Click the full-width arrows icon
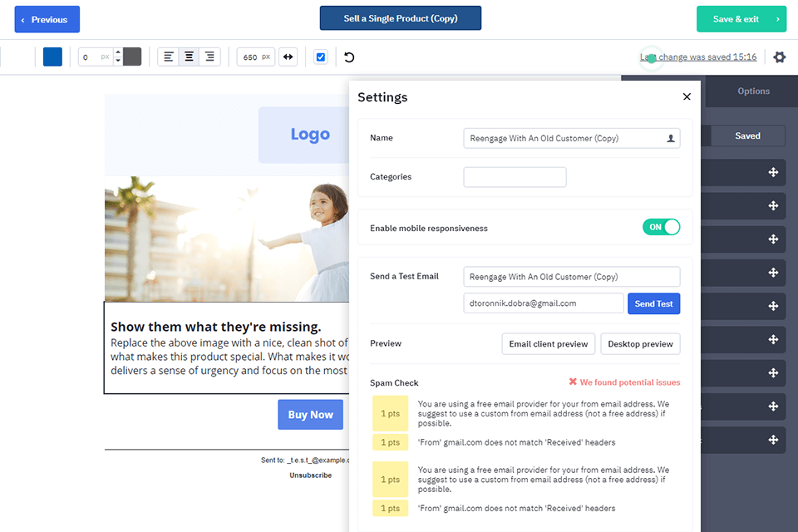This screenshot has width=798, height=532. coord(288,57)
